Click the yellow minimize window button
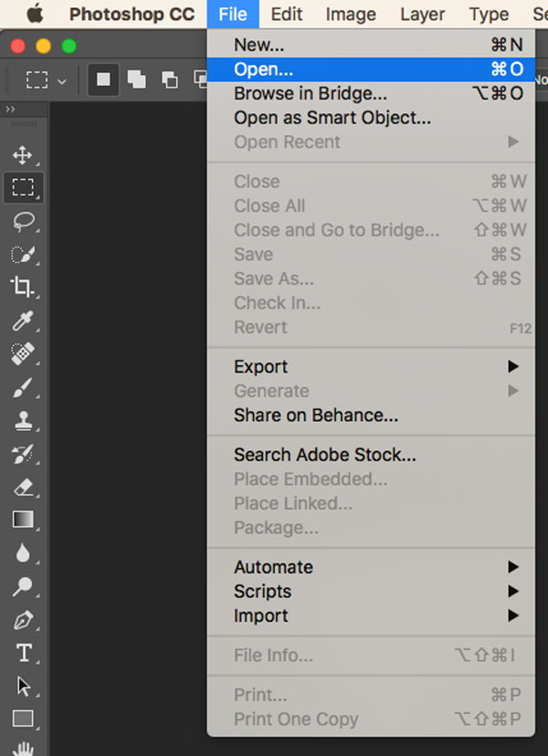 click(44, 47)
